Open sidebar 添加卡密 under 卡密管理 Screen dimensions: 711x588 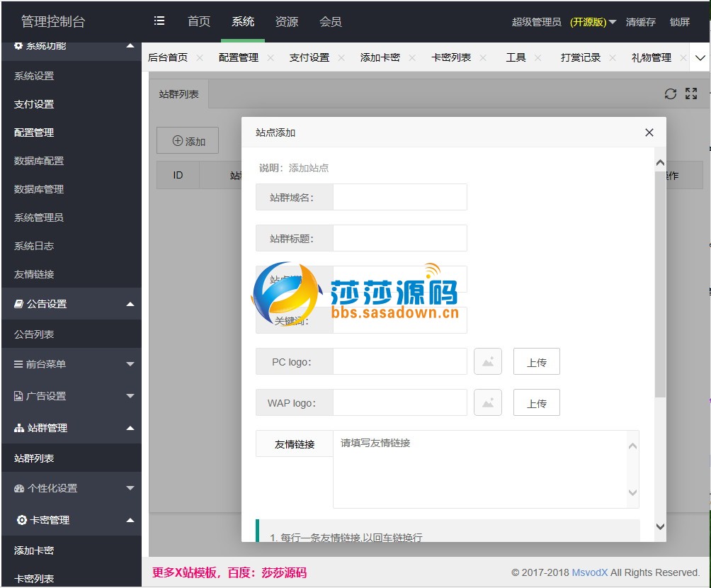coord(34,550)
